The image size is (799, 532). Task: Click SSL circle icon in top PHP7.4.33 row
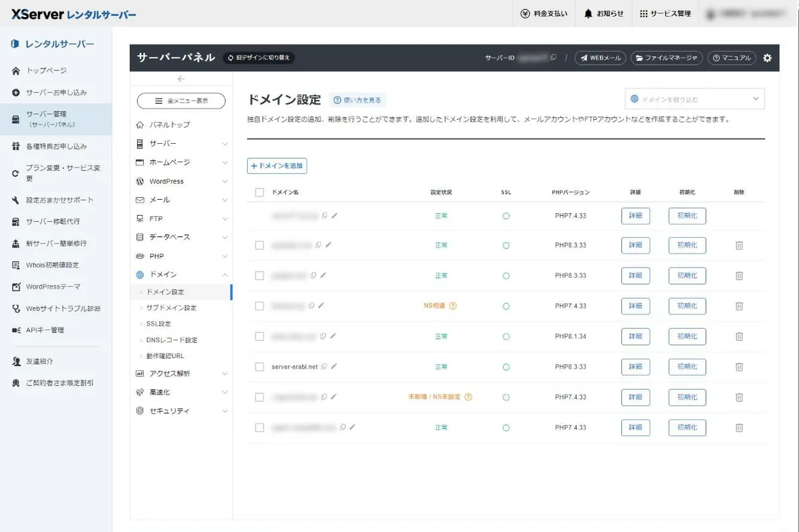click(x=506, y=216)
